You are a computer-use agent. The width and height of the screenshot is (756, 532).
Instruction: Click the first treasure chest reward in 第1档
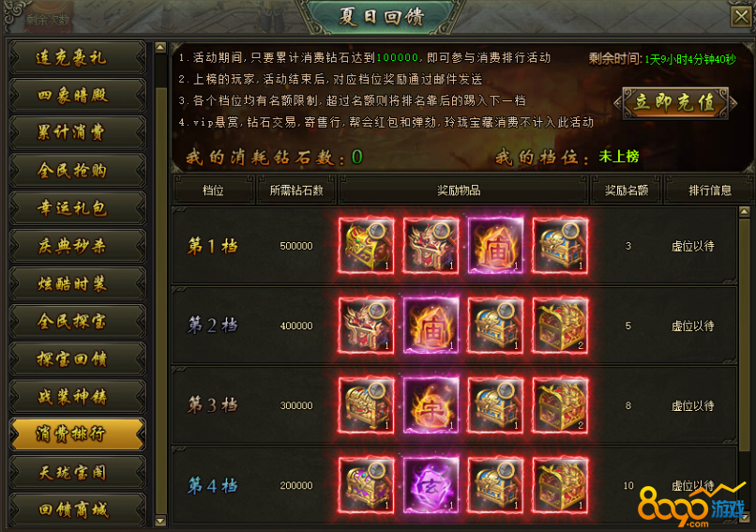coord(367,246)
